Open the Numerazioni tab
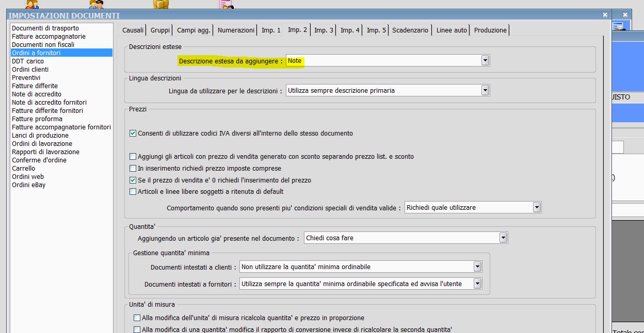The image size is (644, 333). tap(236, 30)
